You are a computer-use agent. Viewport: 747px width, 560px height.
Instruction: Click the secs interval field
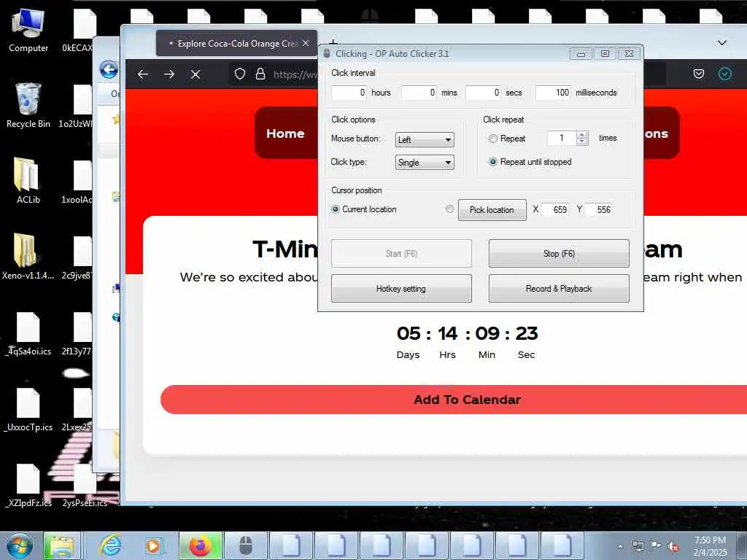coord(483,93)
